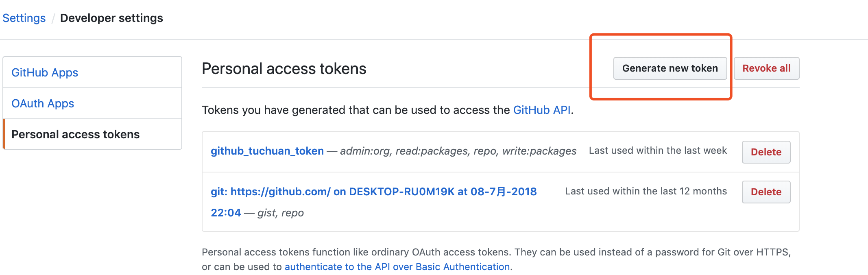
Task: Select Personal access tokens sidebar item
Action: tap(76, 134)
